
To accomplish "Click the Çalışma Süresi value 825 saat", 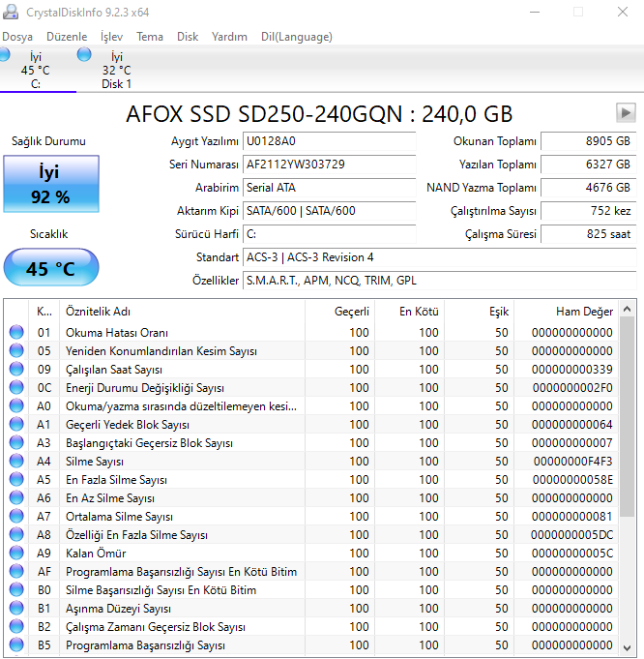I will point(589,234).
